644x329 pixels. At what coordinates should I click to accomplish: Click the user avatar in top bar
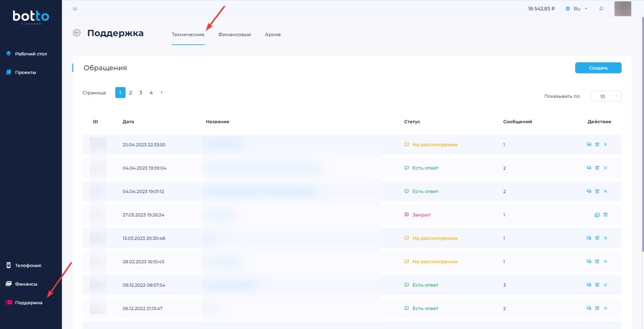tap(622, 9)
